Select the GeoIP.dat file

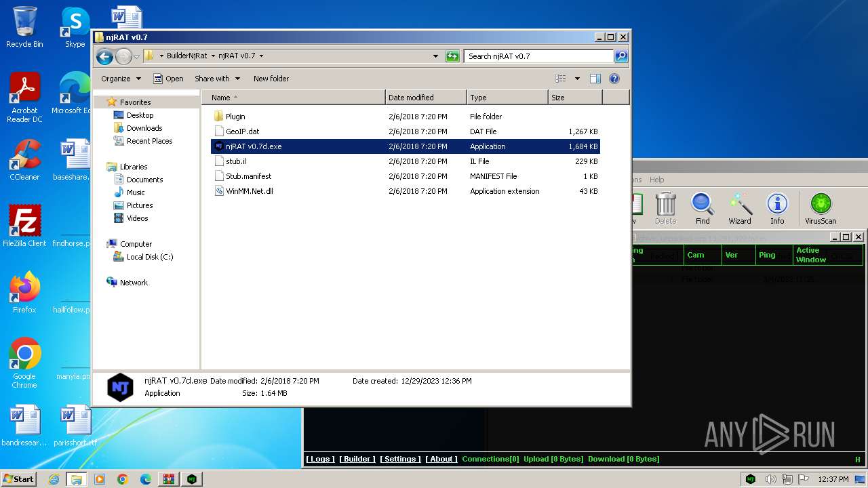coord(243,131)
